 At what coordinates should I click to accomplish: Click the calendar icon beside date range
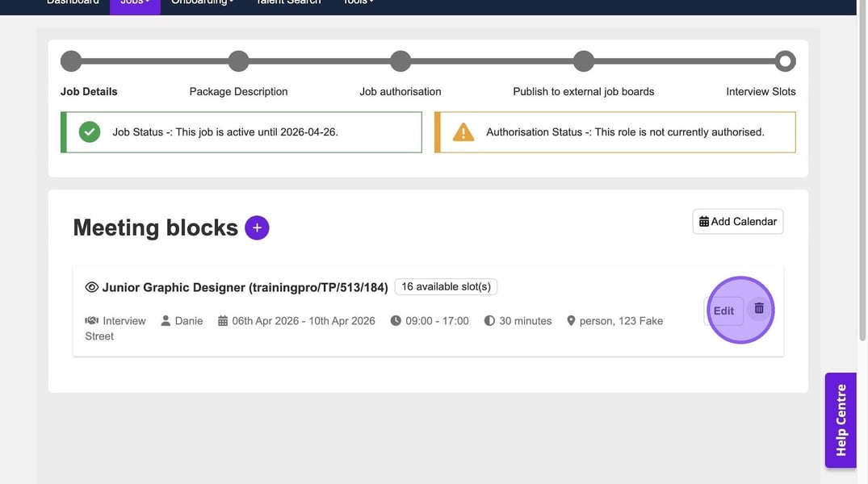223,321
